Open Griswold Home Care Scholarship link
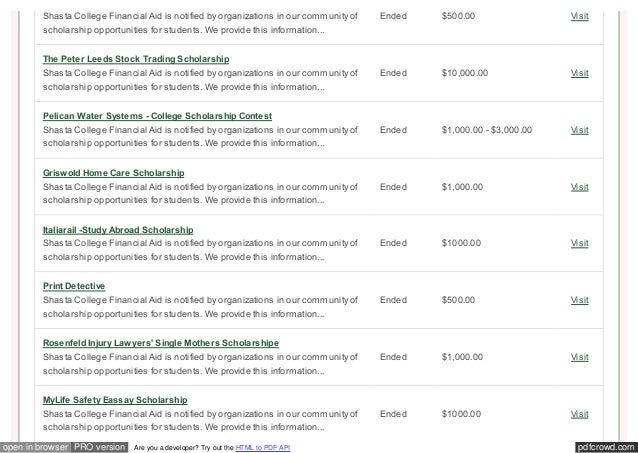 [x=114, y=173]
